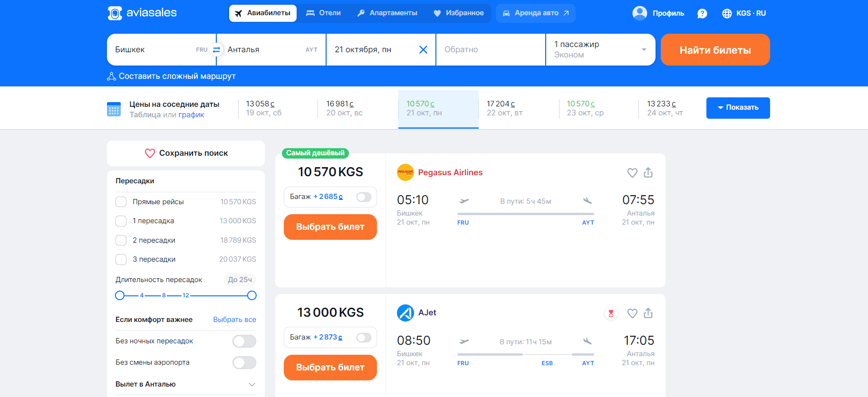
Task: Select the 23 окт, ср price date
Action: click(x=599, y=108)
